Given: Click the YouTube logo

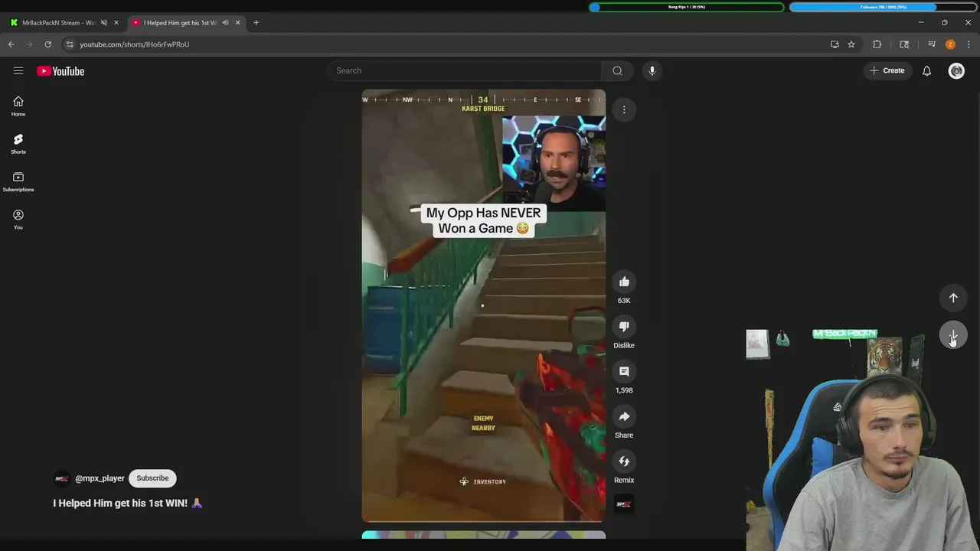Looking at the screenshot, I should 60,71.
